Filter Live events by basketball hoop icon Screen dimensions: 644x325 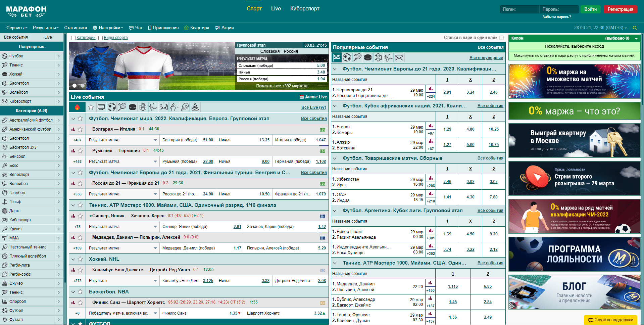point(143,107)
